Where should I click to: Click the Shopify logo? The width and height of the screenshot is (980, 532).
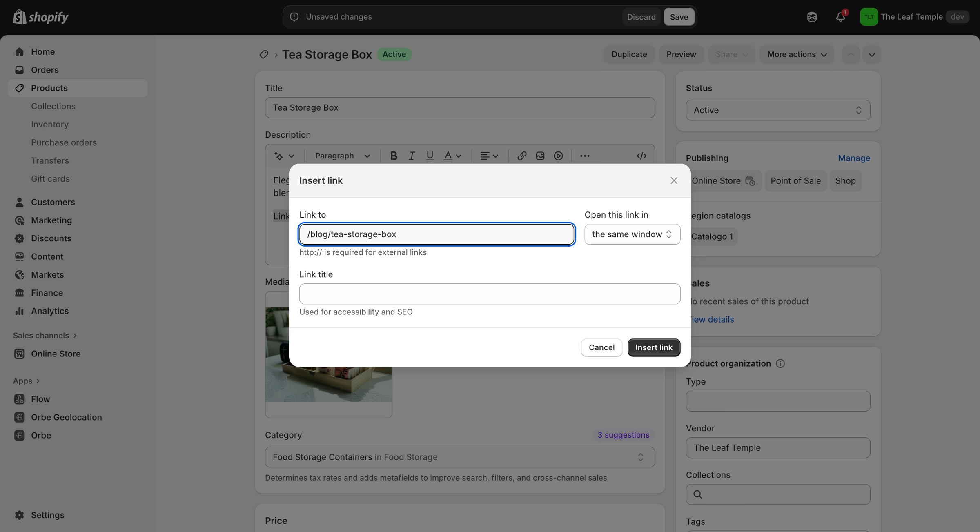[x=40, y=17]
